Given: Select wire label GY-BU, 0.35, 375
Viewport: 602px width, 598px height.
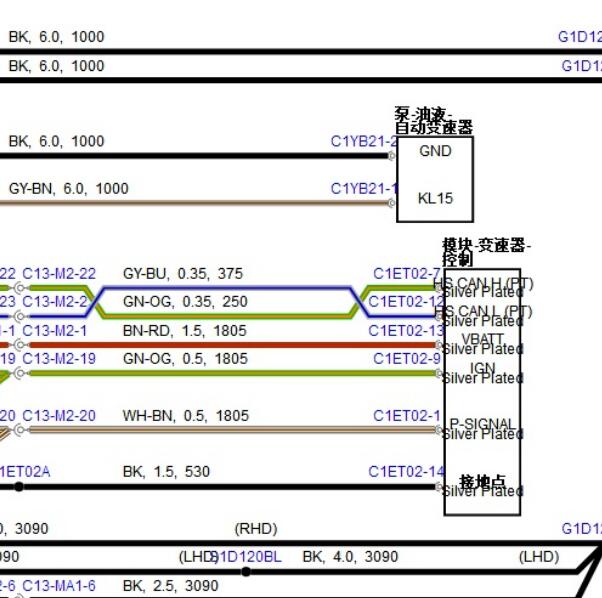Looking at the screenshot, I should click(x=183, y=274).
